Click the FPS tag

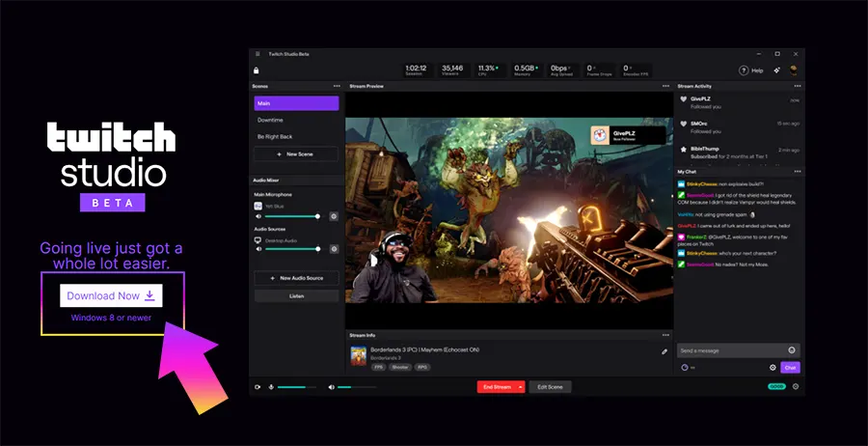[x=379, y=367]
